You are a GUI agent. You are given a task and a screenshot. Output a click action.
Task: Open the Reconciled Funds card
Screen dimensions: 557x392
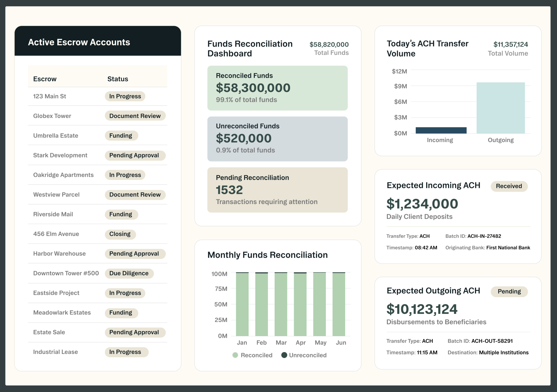(277, 88)
